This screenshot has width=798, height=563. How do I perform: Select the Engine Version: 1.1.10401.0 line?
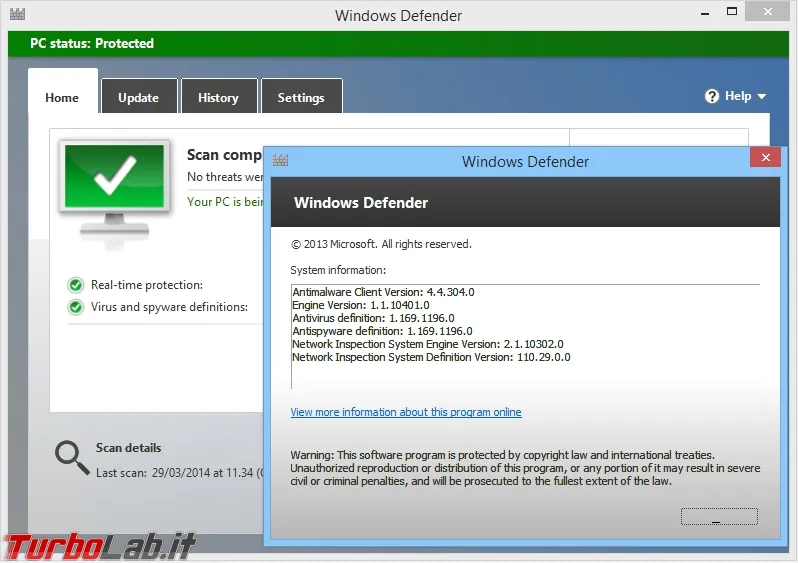tap(361, 305)
